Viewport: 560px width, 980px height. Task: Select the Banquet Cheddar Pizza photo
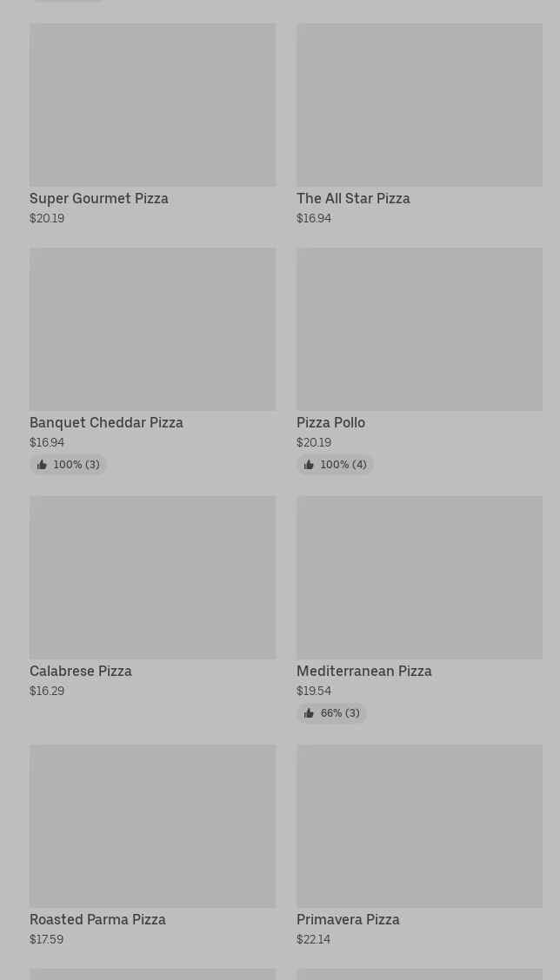point(153,328)
